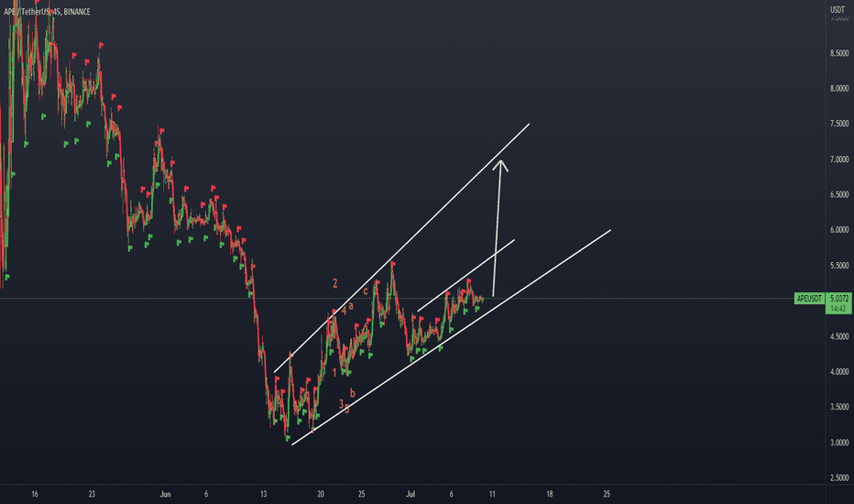Click the 16 date label on time axis

click(35, 494)
